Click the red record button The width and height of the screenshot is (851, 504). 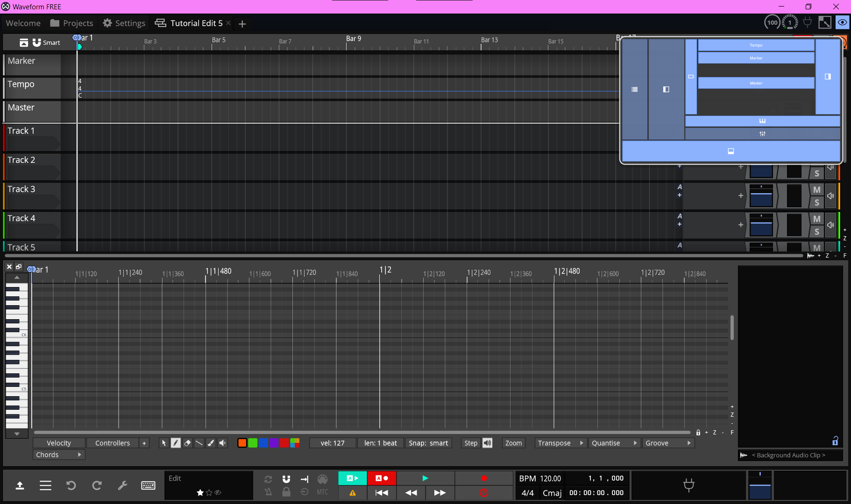click(x=483, y=478)
